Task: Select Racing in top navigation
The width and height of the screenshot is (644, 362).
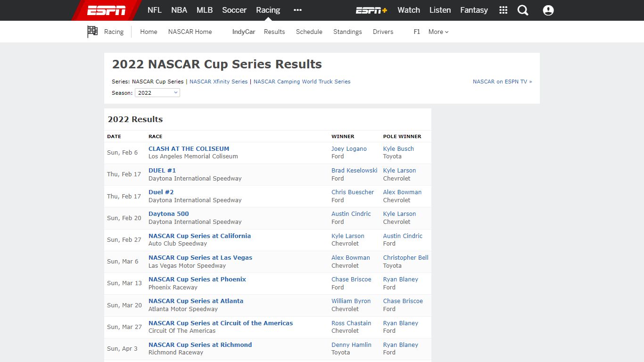Action: [268, 10]
